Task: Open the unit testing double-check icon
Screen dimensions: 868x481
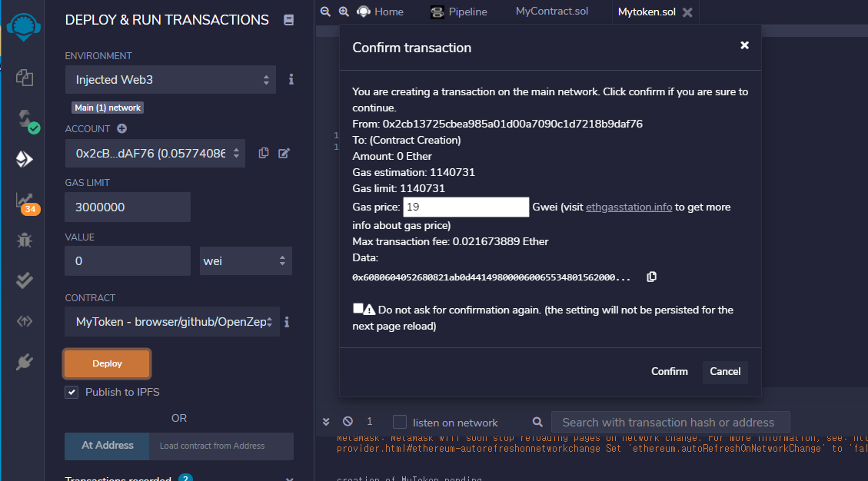Action: [x=25, y=280]
